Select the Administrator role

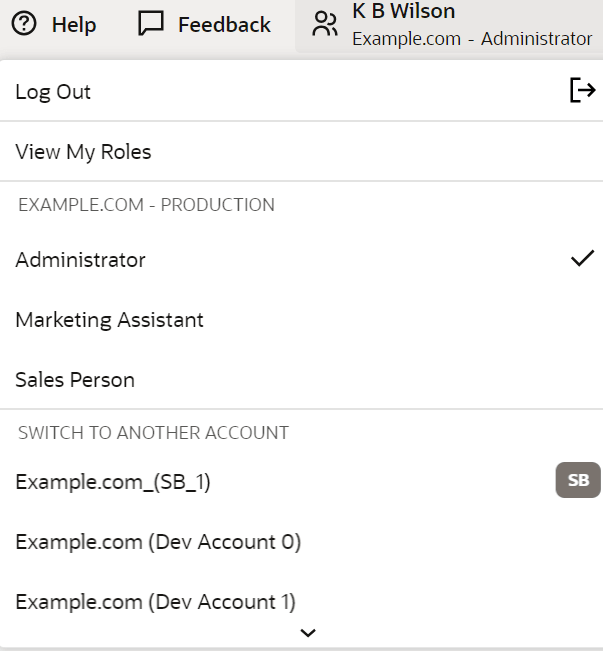[301, 260]
